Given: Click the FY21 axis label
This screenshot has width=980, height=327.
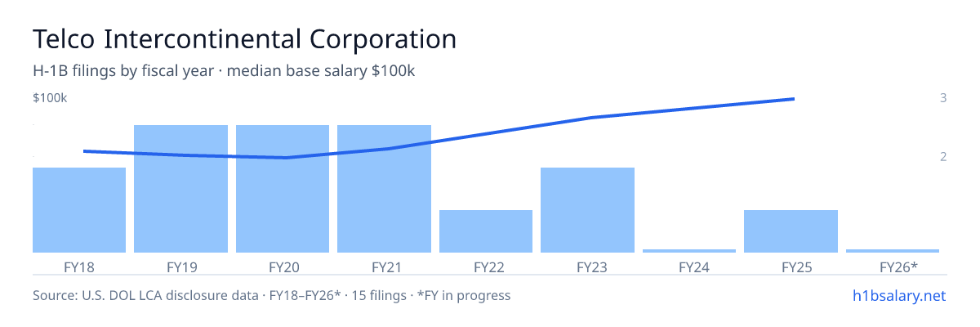Looking at the screenshot, I should click(384, 267).
